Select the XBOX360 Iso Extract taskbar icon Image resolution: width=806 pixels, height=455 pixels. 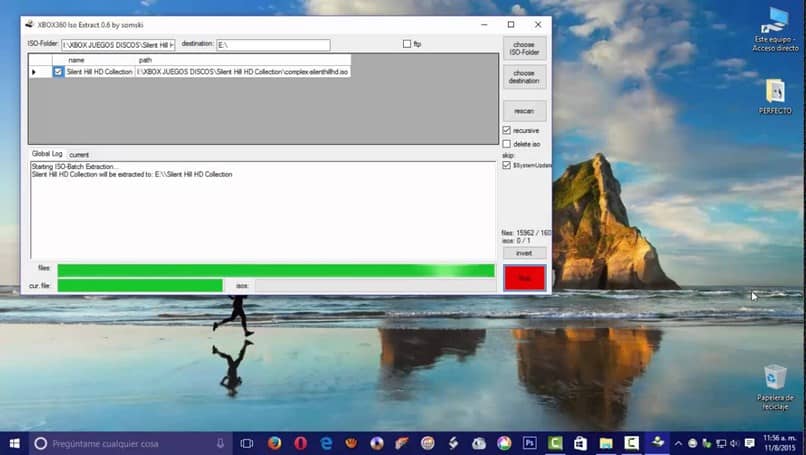pyautogui.click(x=657, y=443)
